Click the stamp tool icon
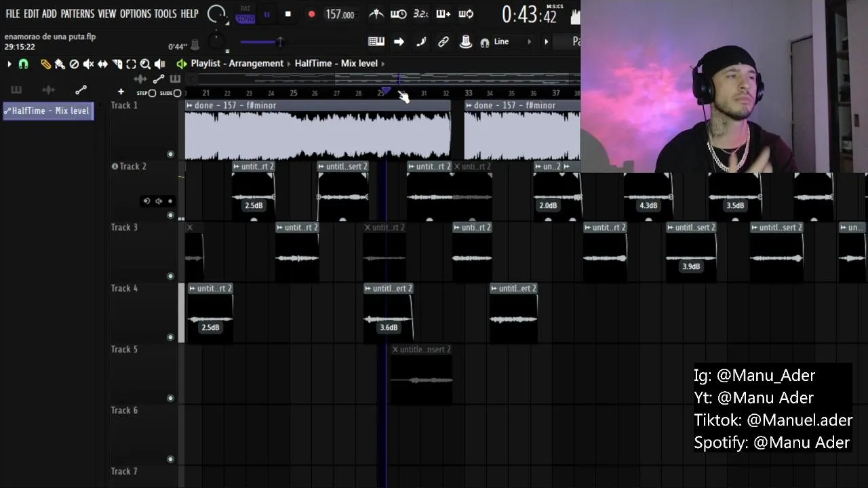868x488 pixels. tap(466, 42)
